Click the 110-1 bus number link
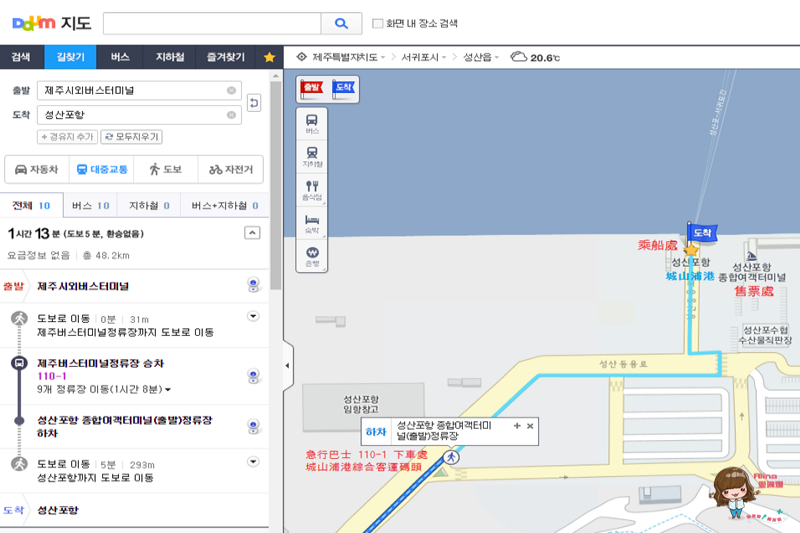 (52, 376)
